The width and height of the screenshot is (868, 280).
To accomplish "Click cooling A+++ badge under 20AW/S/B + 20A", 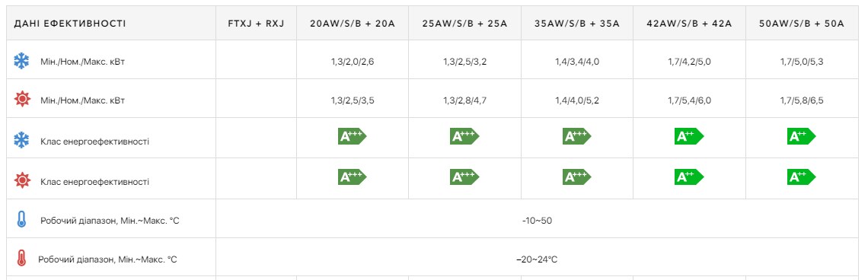I will click(x=353, y=136).
